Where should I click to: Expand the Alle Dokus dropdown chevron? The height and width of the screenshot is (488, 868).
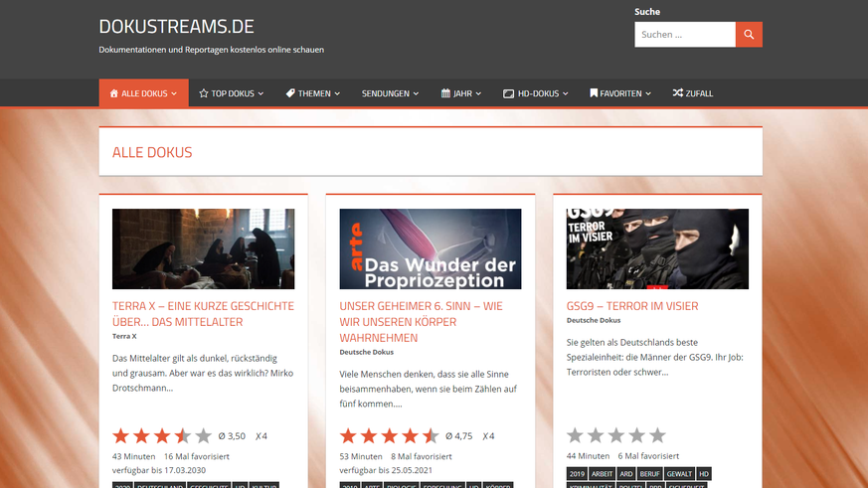(174, 94)
